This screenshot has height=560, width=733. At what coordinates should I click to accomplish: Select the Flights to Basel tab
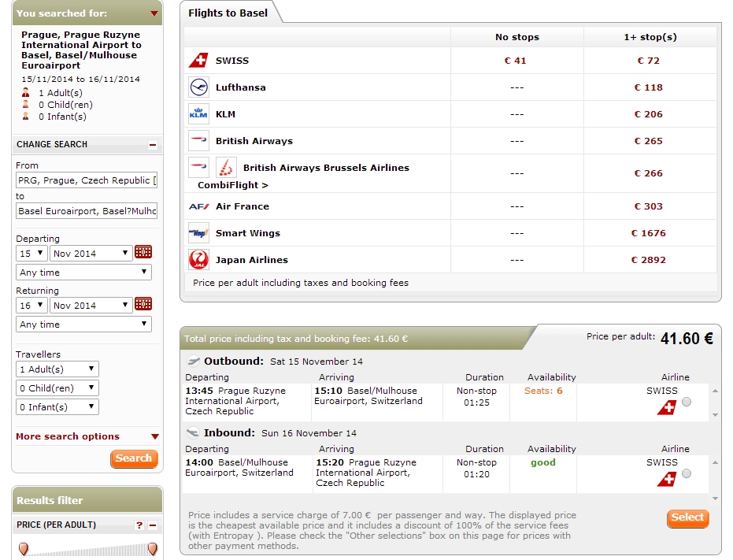[x=228, y=13]
